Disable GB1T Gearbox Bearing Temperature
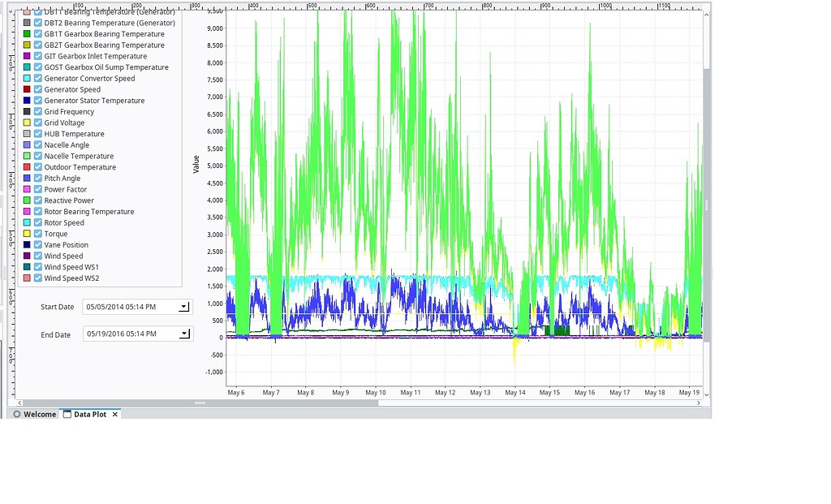Screen dimensions: 831x504 pyautogui.click(x=37, y=33)
